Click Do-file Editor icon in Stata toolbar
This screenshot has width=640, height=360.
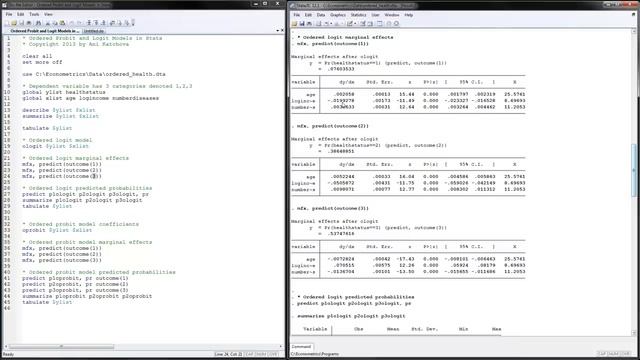349,24
